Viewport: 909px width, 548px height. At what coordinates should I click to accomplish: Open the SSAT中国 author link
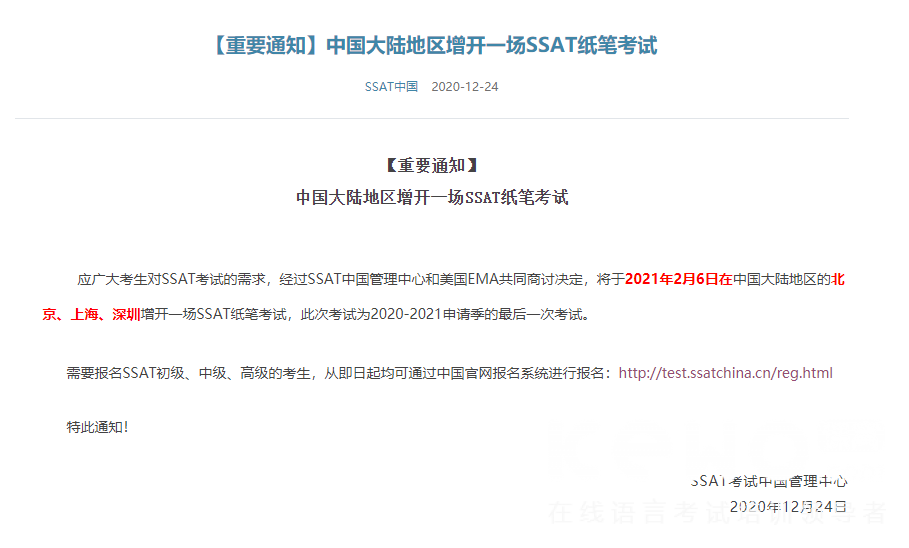[x=391, y=87]
